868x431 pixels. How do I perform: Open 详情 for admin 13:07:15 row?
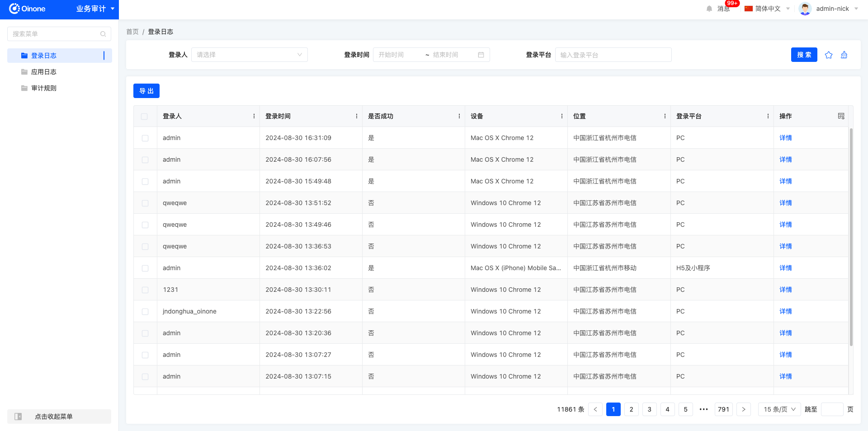[x=786, y=376]
